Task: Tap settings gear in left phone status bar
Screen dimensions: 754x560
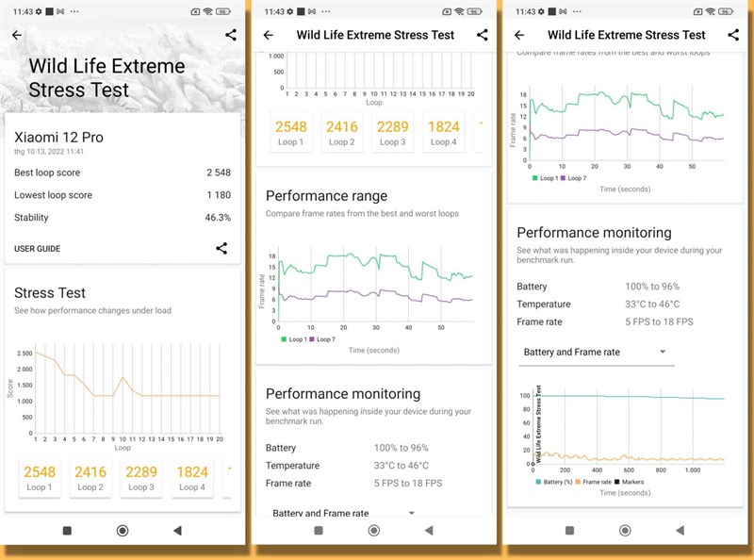Action: (x=39, y=11)
